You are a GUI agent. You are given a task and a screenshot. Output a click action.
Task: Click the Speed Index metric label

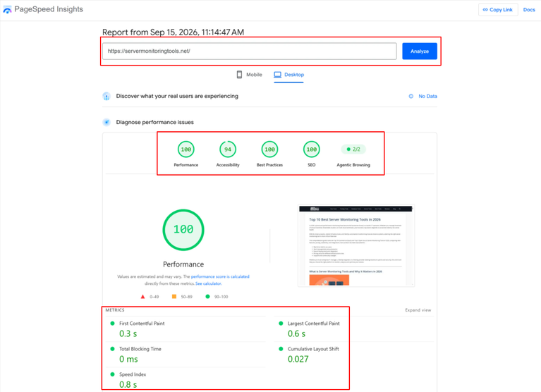[133, 374]
